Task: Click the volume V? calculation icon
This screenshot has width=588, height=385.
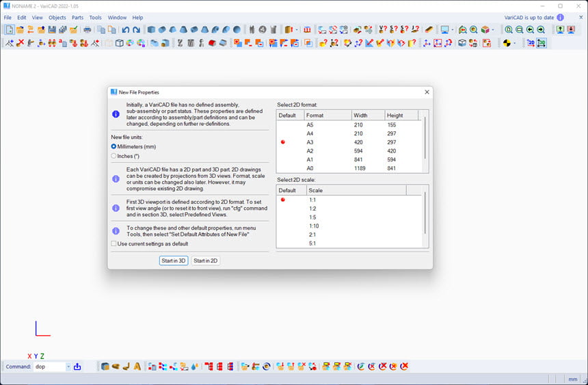Action: pyautogui.click(x=382, y=29)
